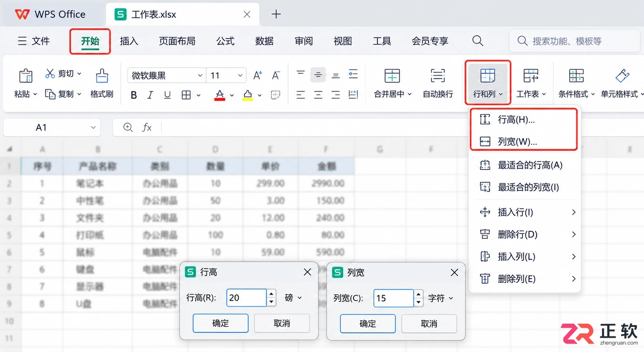The image size is (644, 352).
Task: Toggle underline formatting (U)
Action: click(167, 95)
